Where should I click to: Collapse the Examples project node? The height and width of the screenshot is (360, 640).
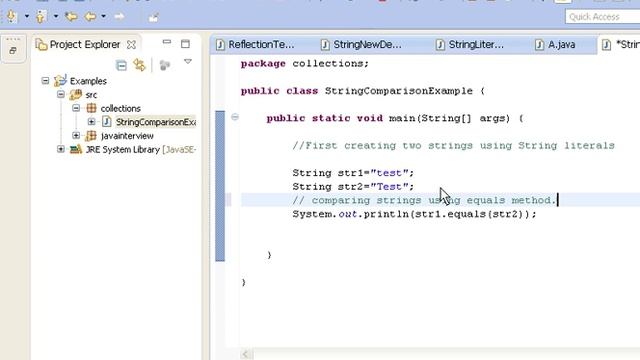coord(45,81)
